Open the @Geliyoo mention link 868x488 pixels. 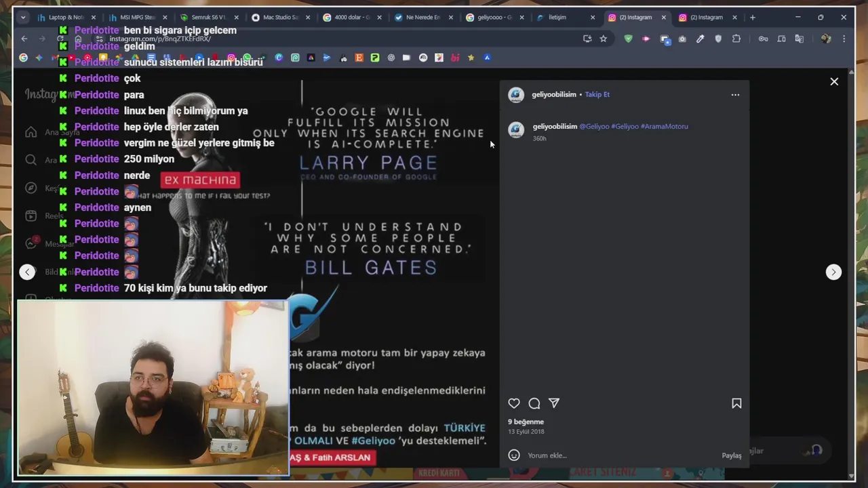coord(594,126)
